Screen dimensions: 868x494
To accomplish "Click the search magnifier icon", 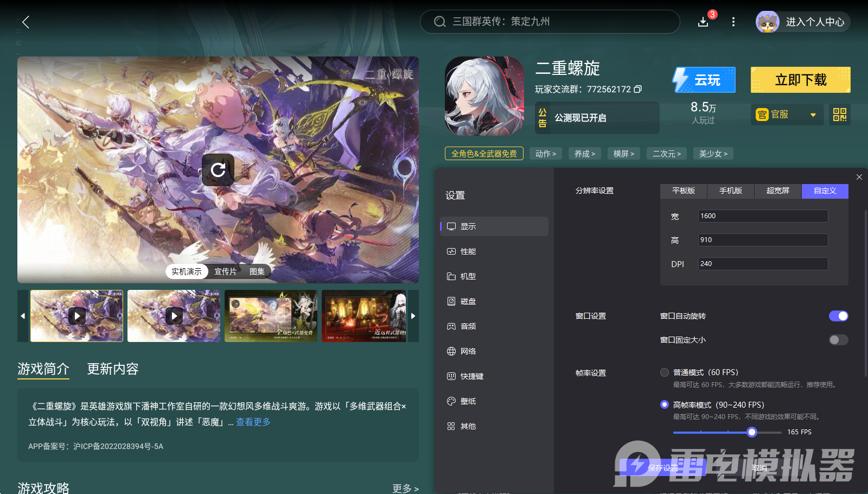I will coord(440,22).
